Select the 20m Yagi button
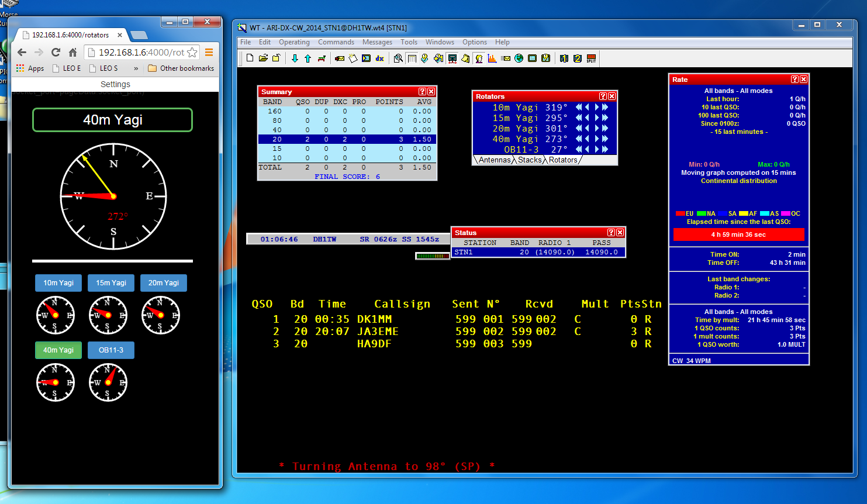Image resolution: width=867 pixels, height=504 pixels. (x=164, y=283)
